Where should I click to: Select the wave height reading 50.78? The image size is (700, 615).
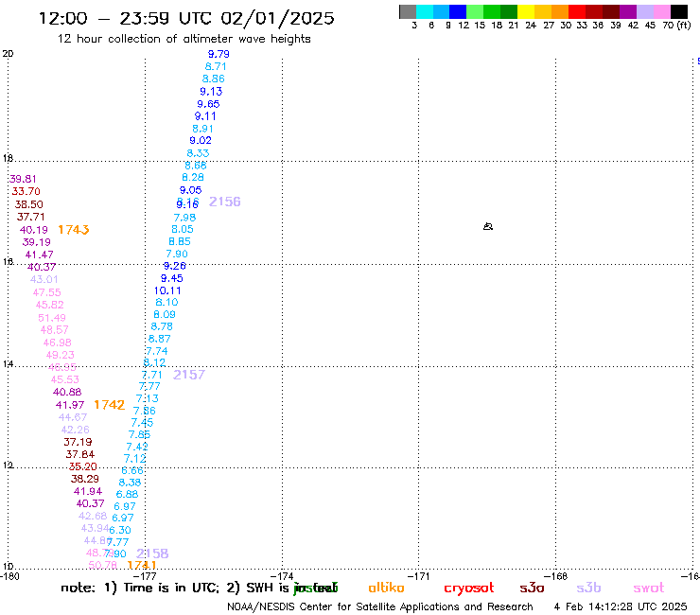103,565
